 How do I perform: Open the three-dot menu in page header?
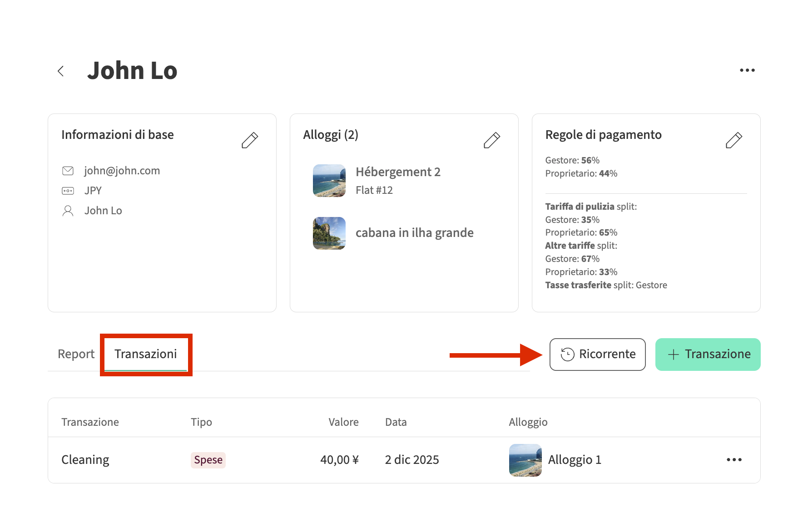coord(747,70)
